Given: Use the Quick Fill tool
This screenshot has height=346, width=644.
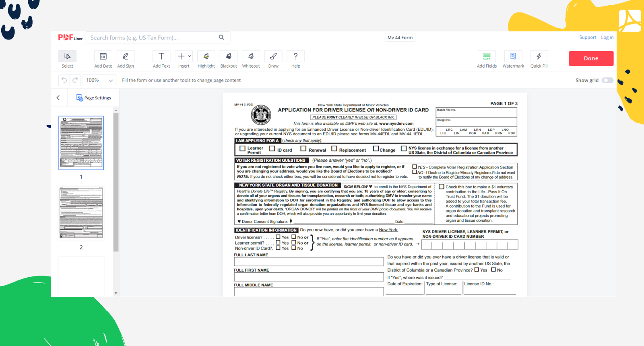Looking at the screenshot, I should [x=539, y=57].
